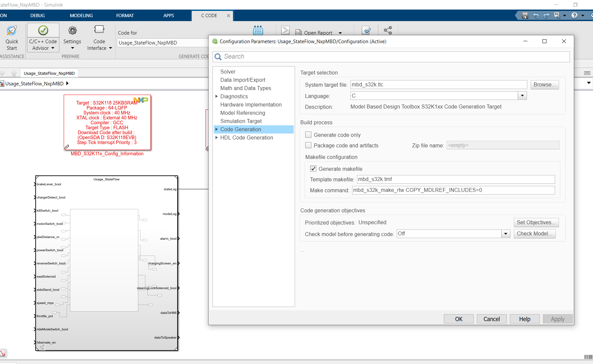Image resolution: width=593 pixels, height=364 pixels.
Task: Enable Generate code only
Action: [x=308, y=135]
